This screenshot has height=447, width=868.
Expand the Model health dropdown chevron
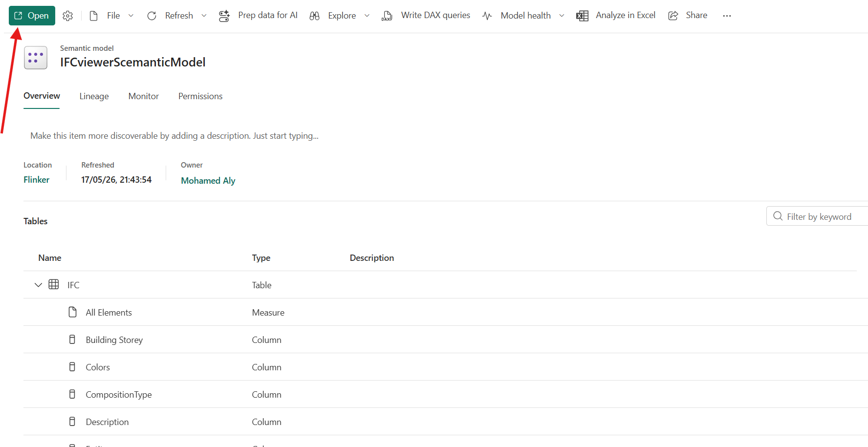click(562, 16)
